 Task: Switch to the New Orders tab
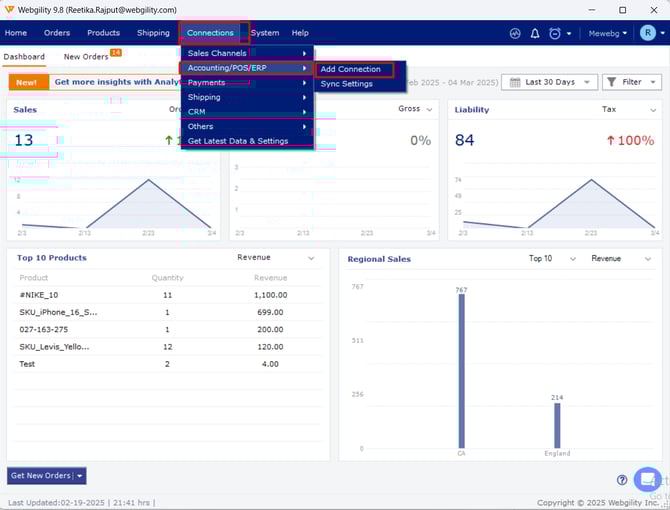[x=86, y=57]
